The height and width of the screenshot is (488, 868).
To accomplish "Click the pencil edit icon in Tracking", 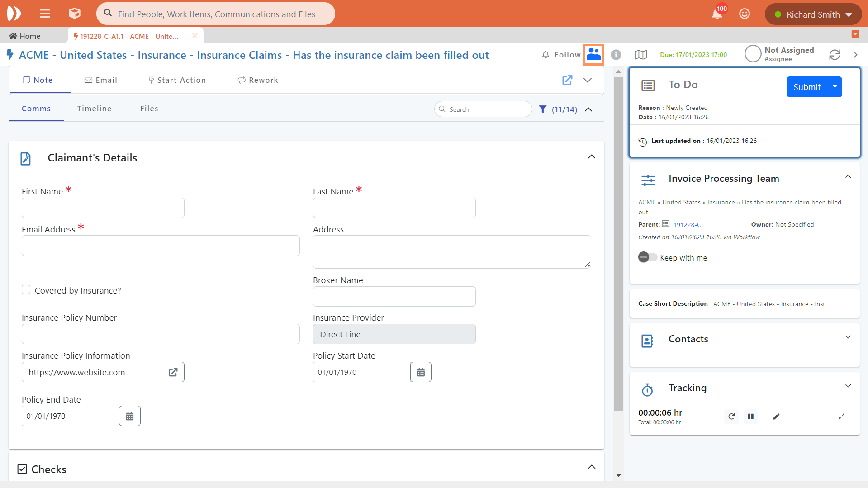I will click(776, 417).
